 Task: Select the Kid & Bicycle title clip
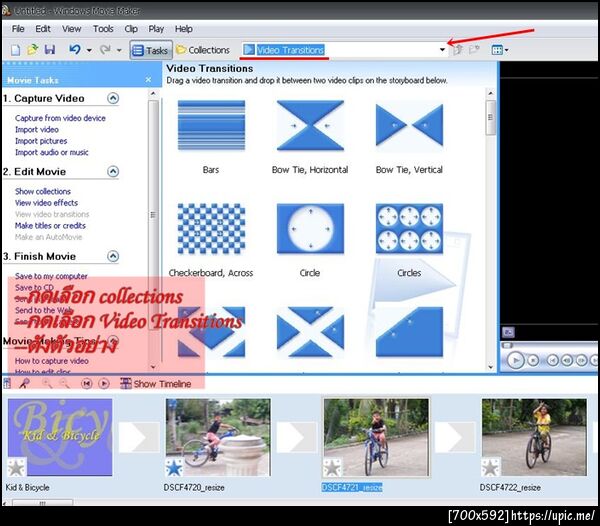pyautogui.click(x=60, y=437)
